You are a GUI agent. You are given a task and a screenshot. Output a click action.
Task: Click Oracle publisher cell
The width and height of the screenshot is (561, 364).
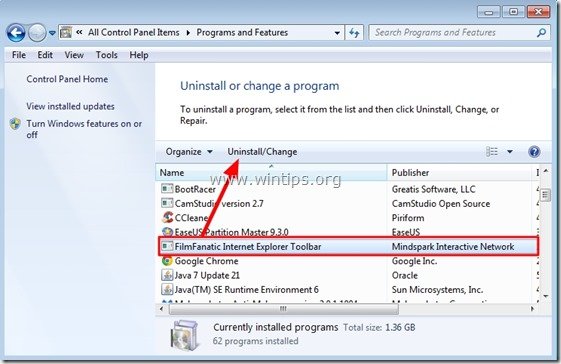click(405, 275)
